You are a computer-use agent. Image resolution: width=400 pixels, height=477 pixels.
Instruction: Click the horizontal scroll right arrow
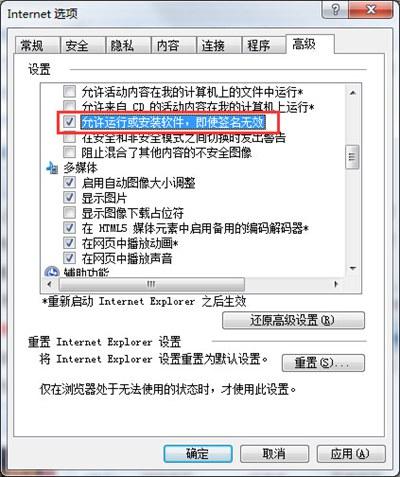pos(336,284)
